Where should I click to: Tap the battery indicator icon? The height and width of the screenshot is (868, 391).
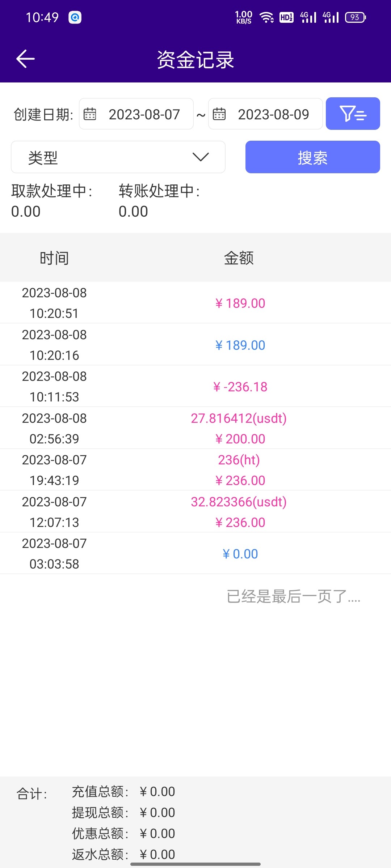click(x=356, y=17)
